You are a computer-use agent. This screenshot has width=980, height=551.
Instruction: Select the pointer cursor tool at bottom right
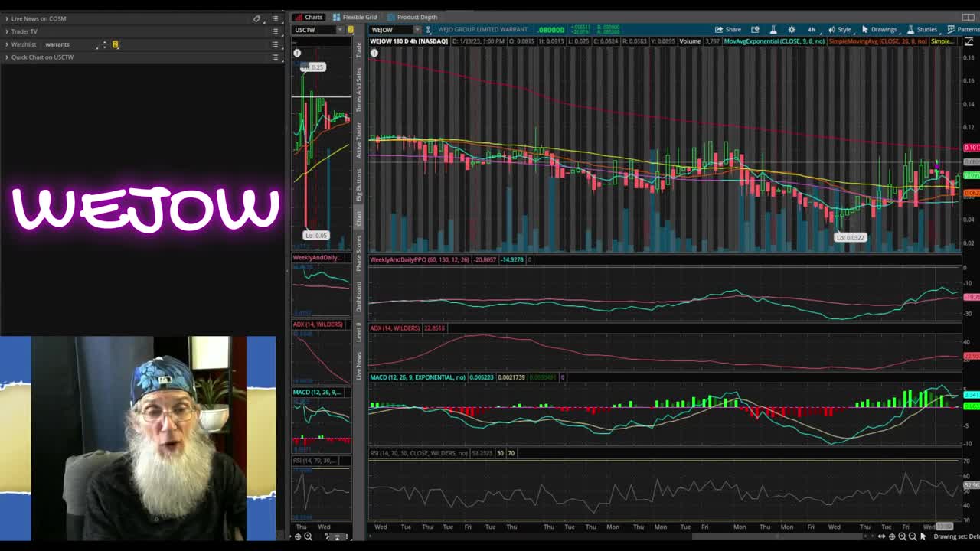tap(923, 536)
